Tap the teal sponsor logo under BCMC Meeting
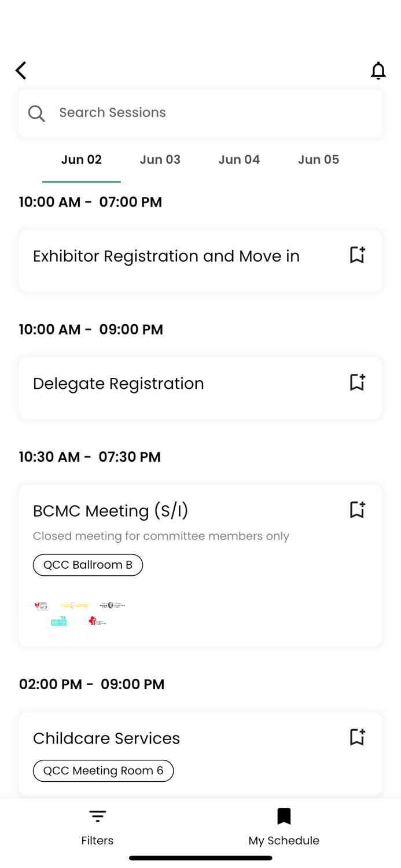Image resolution: width=401 pixels, height=868 pixels. [58, 620]
